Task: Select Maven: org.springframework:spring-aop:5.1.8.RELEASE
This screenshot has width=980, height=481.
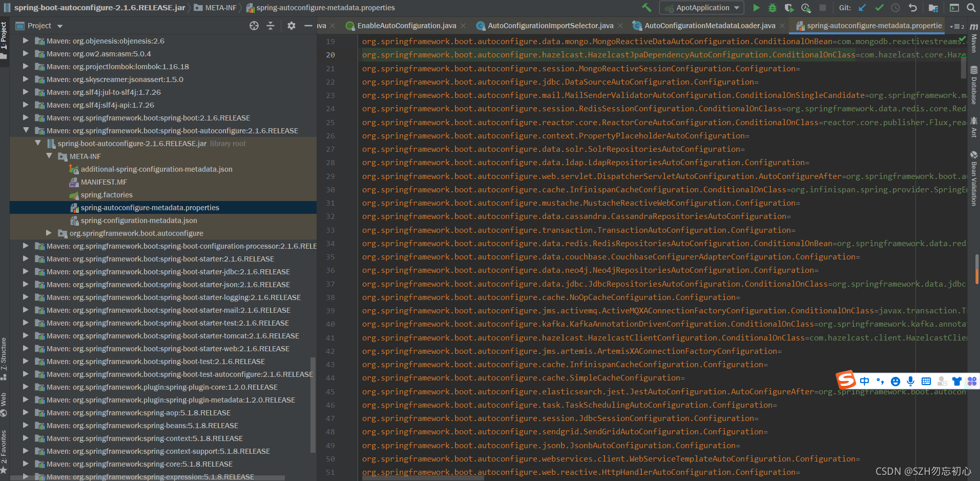Action: [x=138, y=413]
